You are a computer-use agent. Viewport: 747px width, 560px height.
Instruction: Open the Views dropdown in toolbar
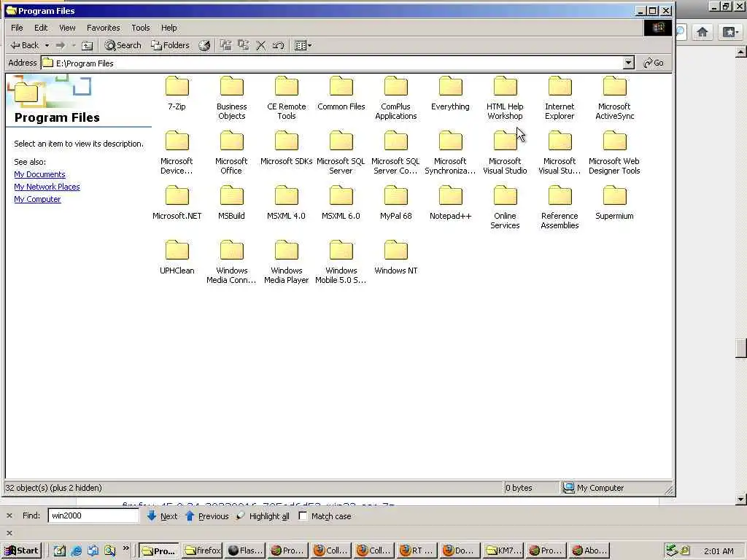point(303,46)
